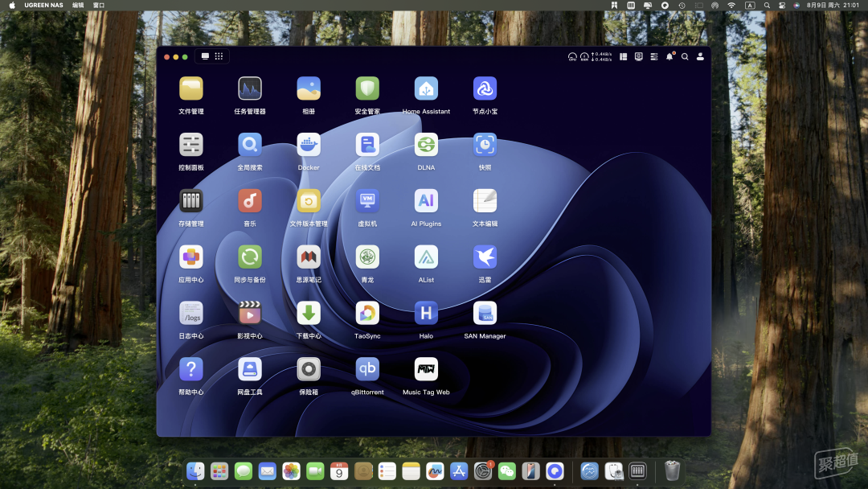Open the widget layout panel icon
Viewport: 868px width, 489px height.
(x=624, y=56)
